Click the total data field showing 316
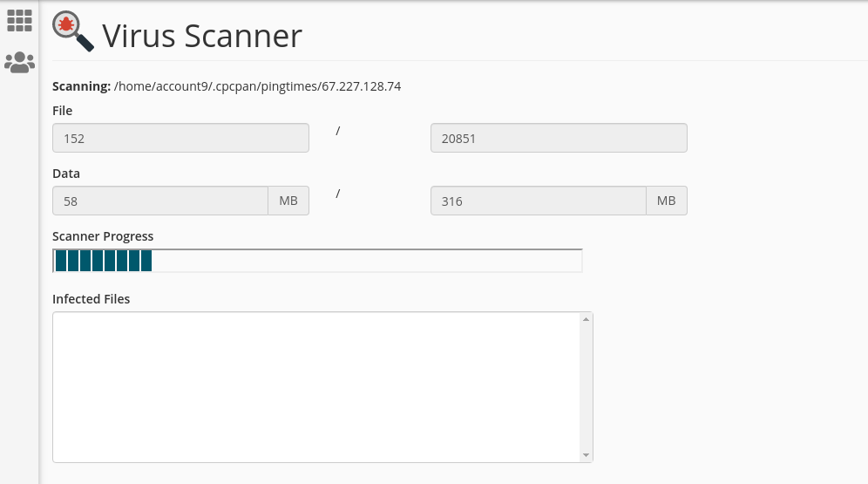 [x=539, y=201]
